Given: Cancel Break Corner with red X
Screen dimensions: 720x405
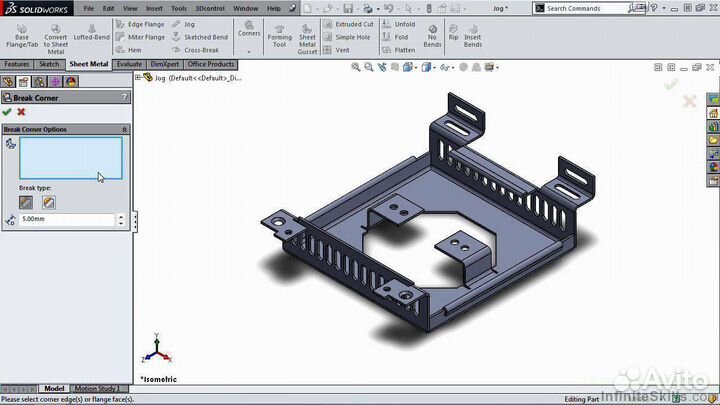Looking at the screenshot, I should pos(21,112).
